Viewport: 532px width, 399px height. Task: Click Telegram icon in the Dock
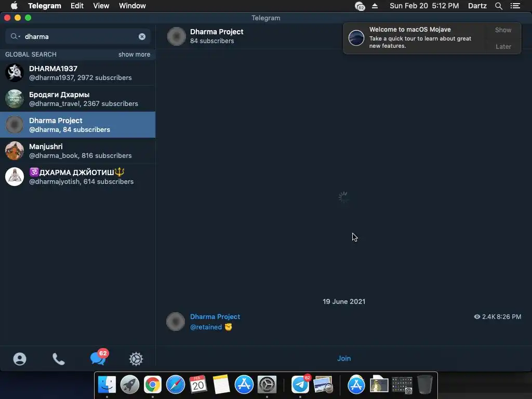[300, 384]
